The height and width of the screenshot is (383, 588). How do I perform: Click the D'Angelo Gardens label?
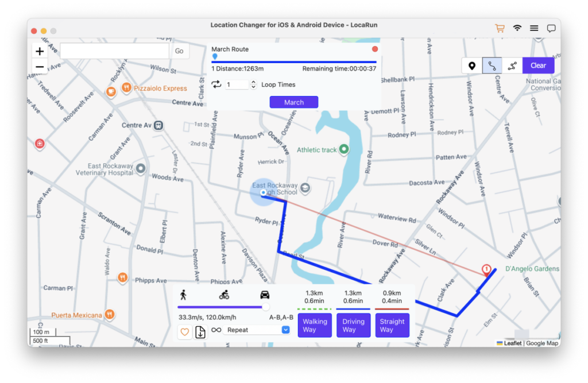pyautogui.click(x=532, y=269)
